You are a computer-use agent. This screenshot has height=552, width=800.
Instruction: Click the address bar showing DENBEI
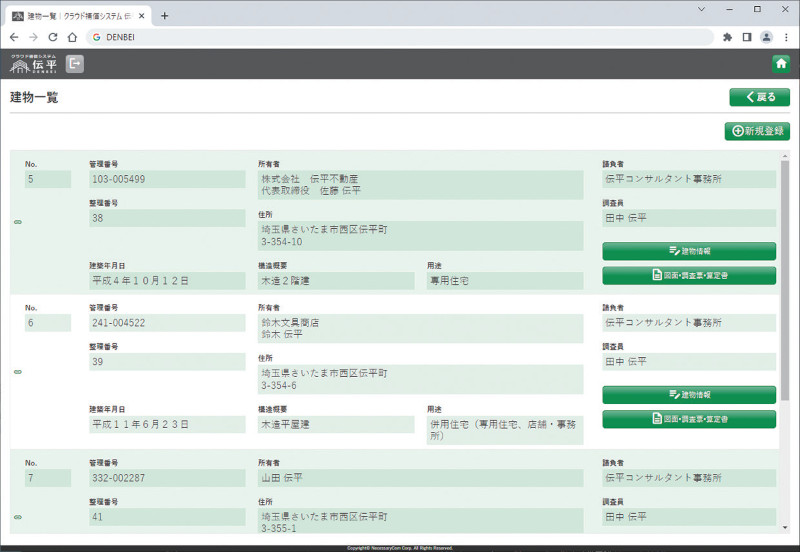tap(400, 37)
